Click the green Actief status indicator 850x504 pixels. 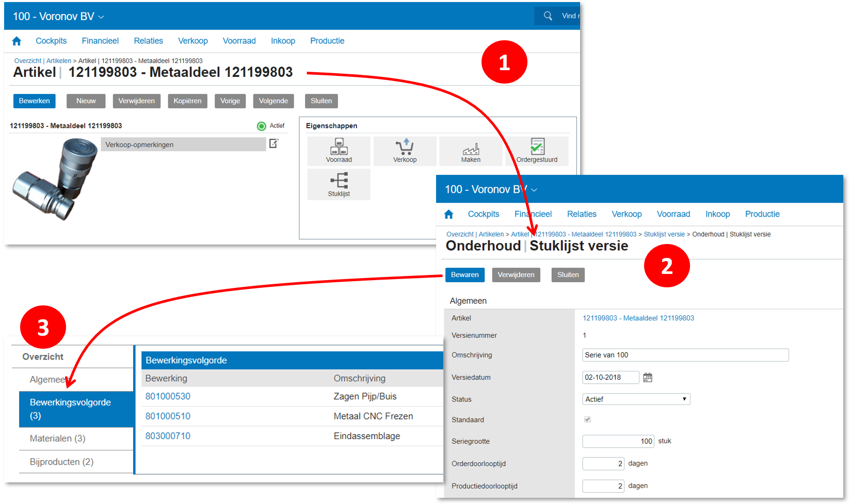(262, 126)
